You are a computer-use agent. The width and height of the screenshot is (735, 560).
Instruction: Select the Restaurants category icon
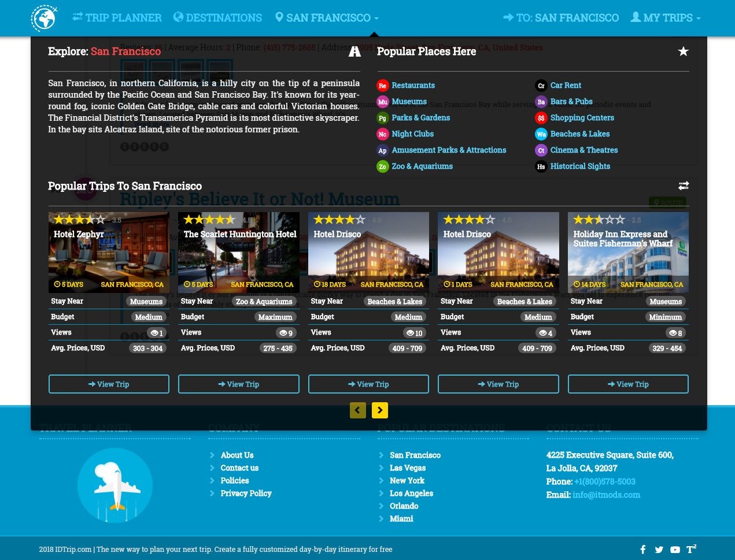(x=382, y=85)
